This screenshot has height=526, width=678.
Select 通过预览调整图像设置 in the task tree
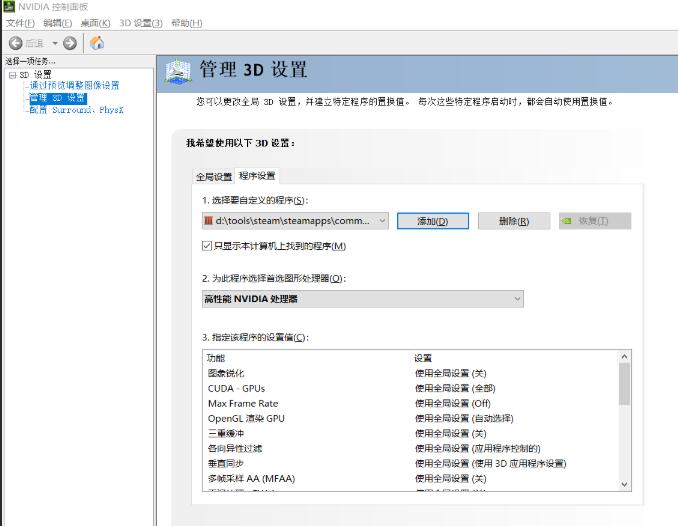pos(74,86)
